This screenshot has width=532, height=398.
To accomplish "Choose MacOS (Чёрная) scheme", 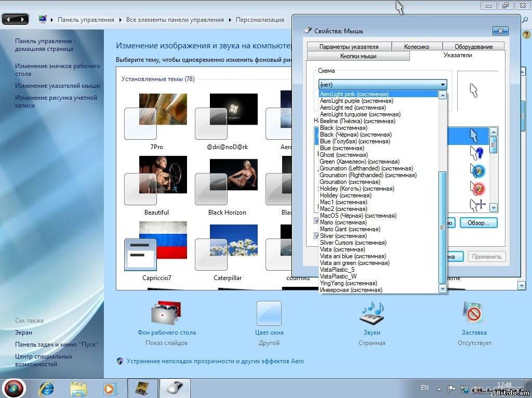I will [378, 216].
